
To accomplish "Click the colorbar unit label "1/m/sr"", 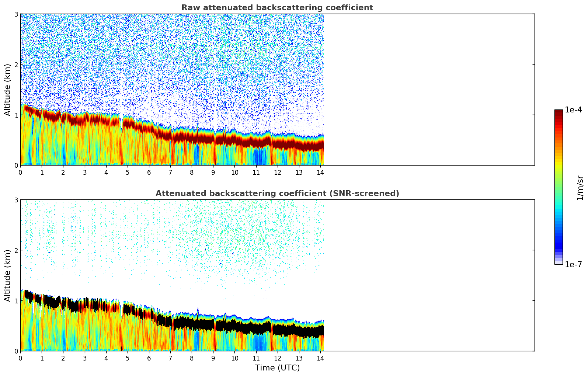I will tap(580, 187).
